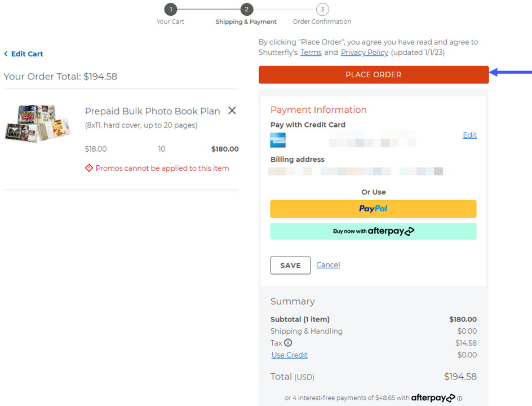
Task: Open Shutterfly's Terms link
Action: 311,52
